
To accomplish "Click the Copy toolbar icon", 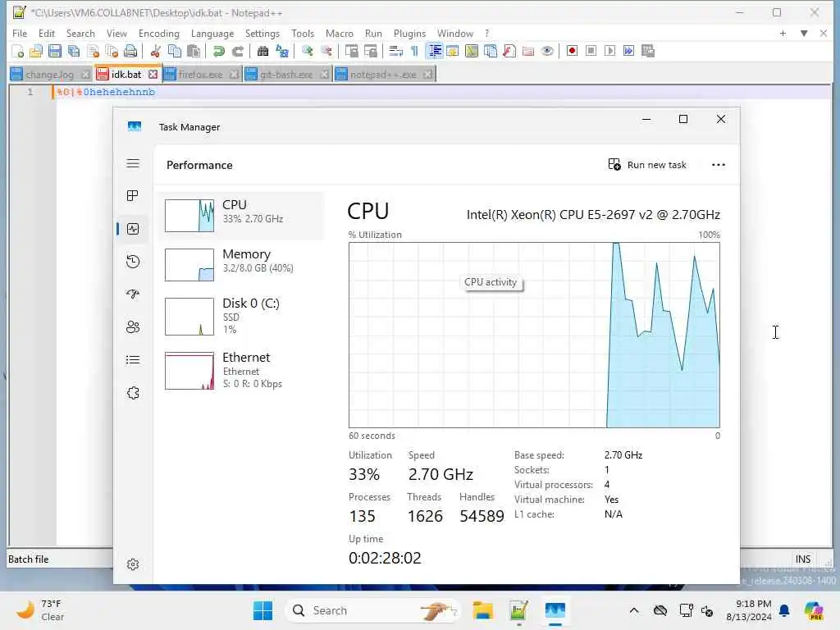I will [x=175, y=51].
